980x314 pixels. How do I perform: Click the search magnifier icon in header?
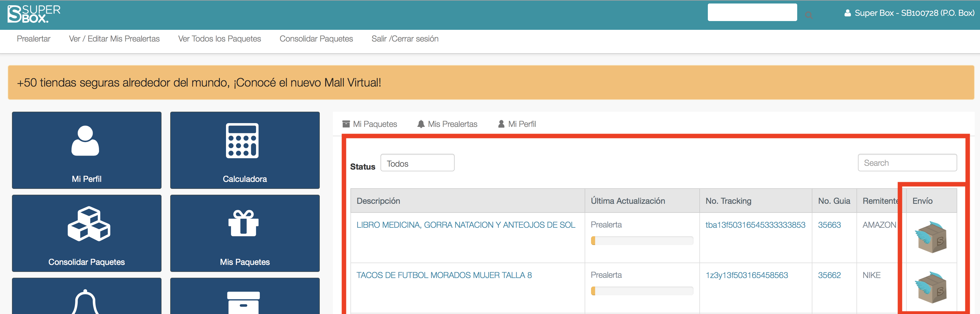tap(809, 15)
